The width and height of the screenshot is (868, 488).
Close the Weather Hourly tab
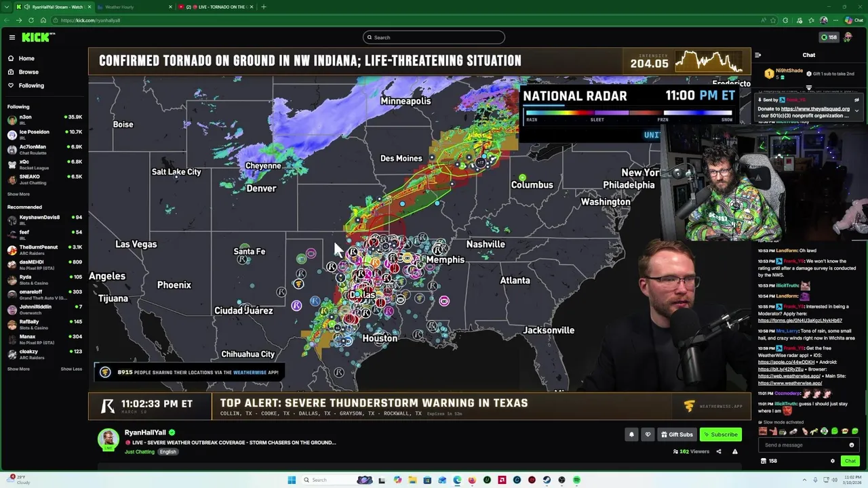click(x=170, y=7)
